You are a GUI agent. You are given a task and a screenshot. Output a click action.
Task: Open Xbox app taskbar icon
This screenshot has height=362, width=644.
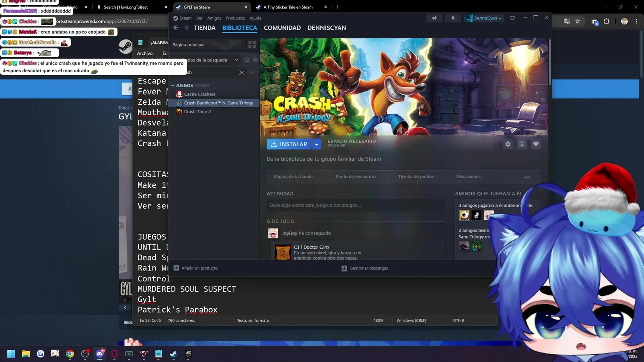point(129,354)
